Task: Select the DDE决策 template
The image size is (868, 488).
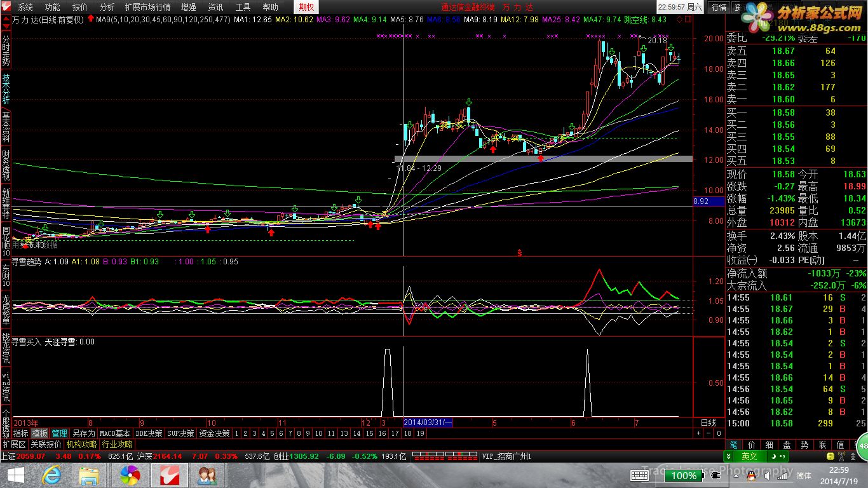Action: click(149, 433)
